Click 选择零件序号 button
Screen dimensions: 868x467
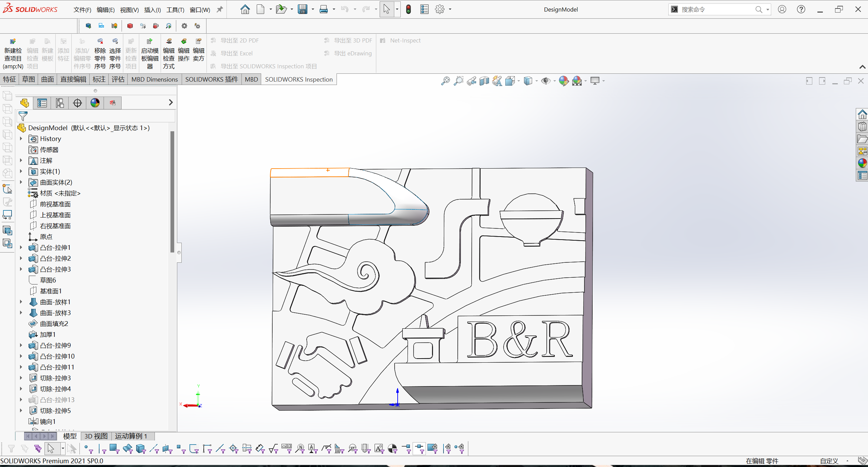[115, 54]
